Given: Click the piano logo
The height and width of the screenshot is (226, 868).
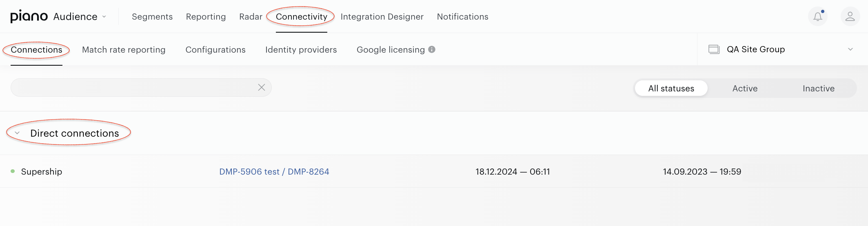Looking at the screenshot, I should pos(29,16).
